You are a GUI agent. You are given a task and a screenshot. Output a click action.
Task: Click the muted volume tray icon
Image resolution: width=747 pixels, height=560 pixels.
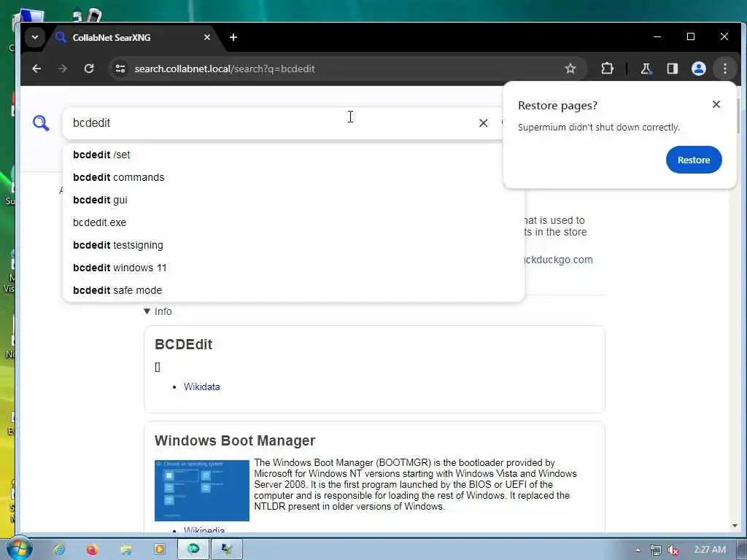pos(673,550)
